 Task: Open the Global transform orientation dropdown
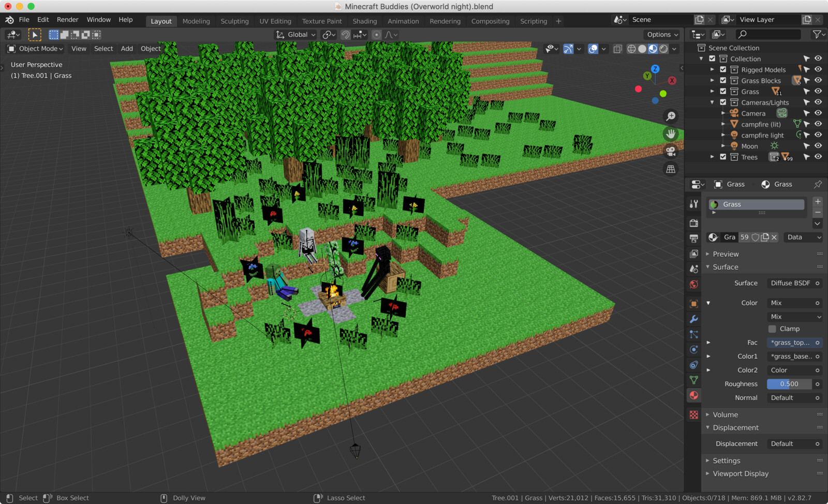(x=295, y=35)
